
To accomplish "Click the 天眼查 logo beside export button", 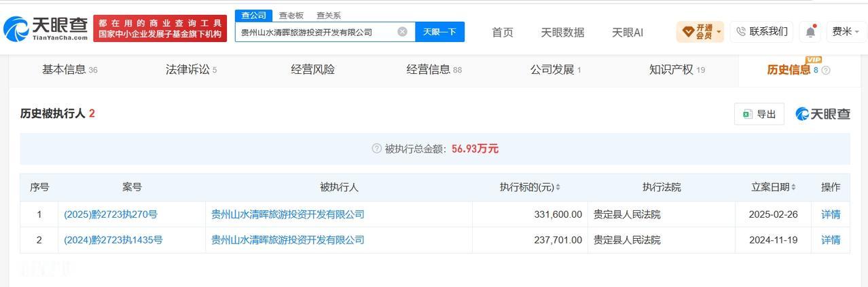I will coord(822,114).
